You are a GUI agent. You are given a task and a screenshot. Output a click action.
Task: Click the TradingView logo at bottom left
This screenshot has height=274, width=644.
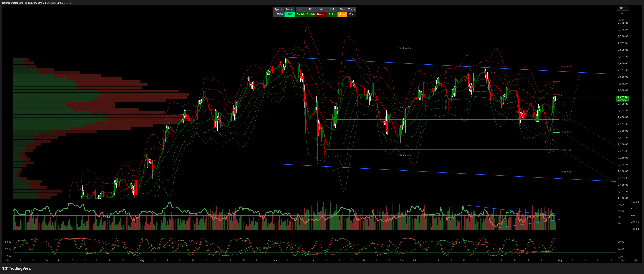17,268
